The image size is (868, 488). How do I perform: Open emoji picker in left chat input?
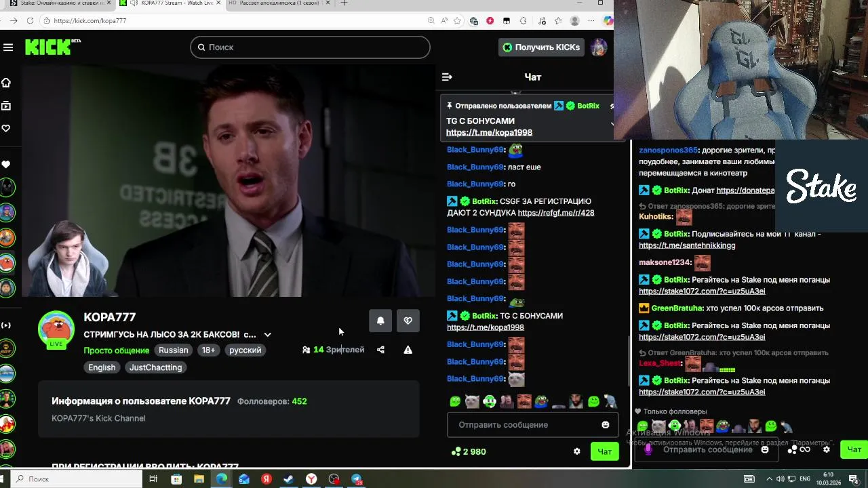605,425
